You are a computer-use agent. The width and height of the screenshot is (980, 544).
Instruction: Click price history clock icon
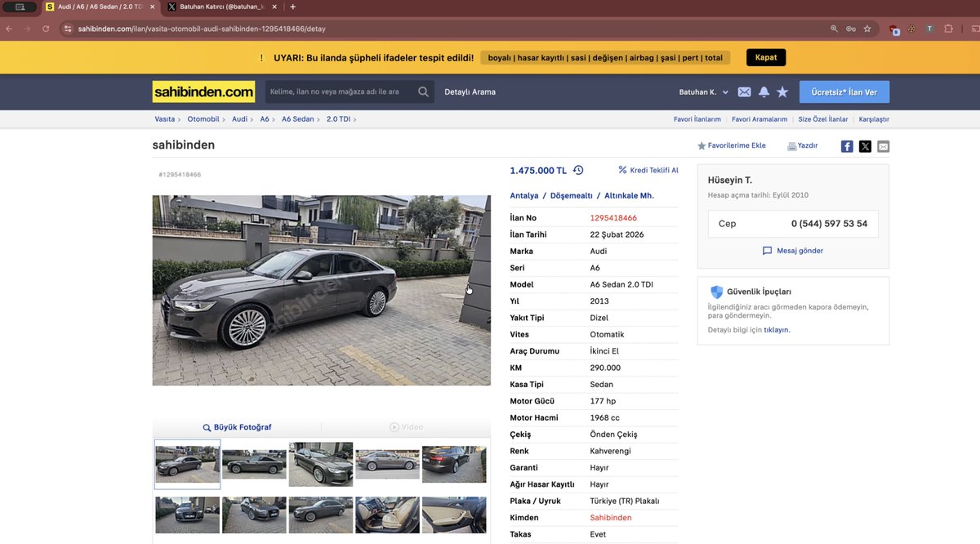point(578,170)
